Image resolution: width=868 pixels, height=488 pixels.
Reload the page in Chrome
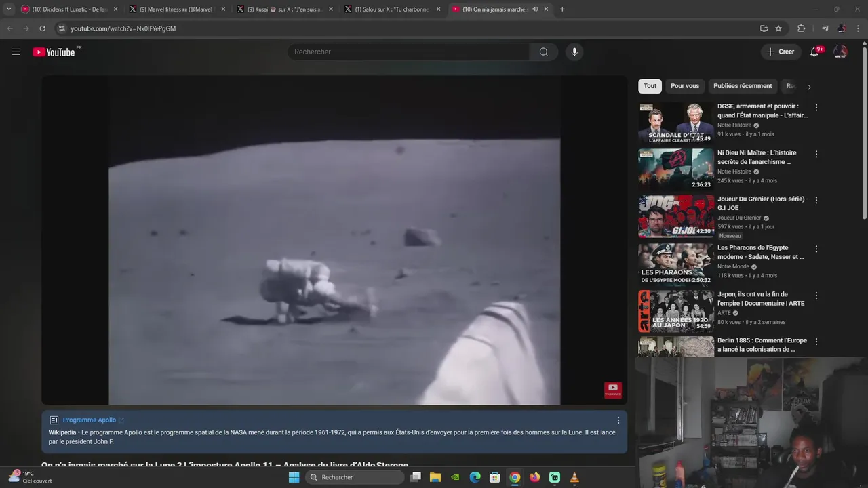click(x=42, y=28)
